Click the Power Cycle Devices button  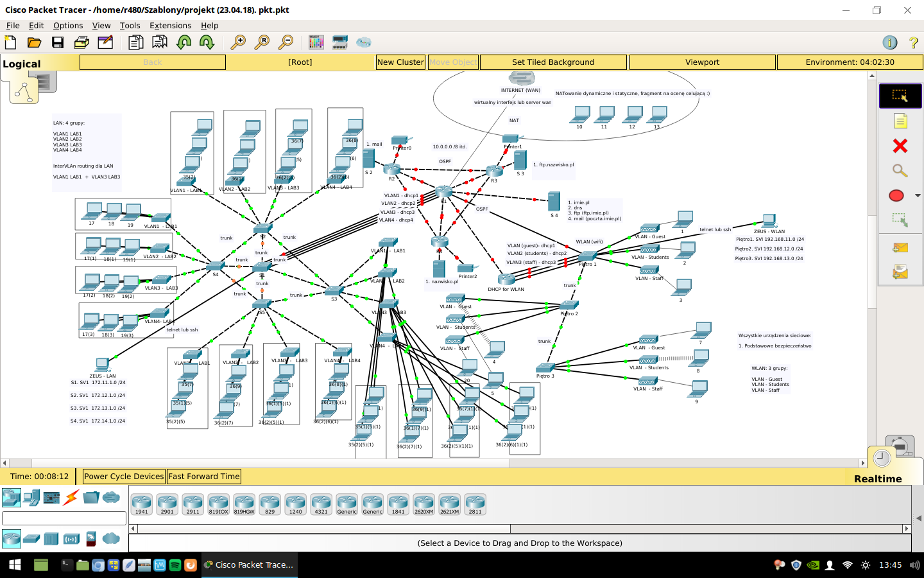[x=124, y=477]
